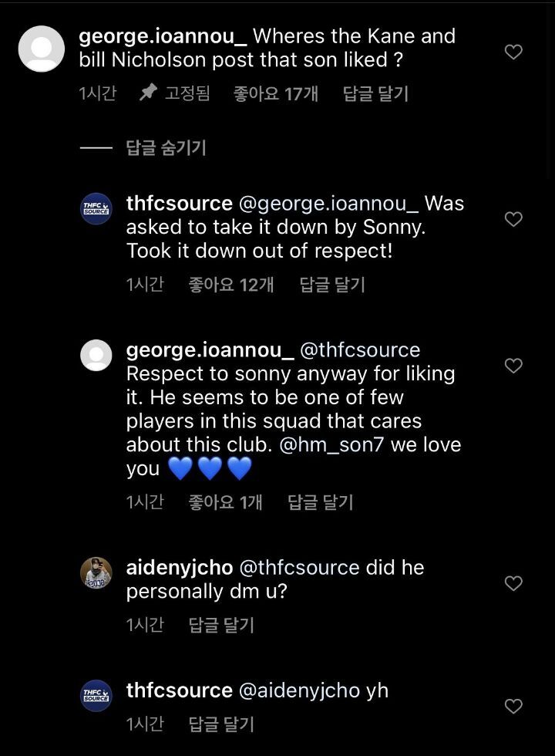Open @aidenyjcho mention in 'yh' reply
This screenshot has height=756, width=555.
[299, 690]
